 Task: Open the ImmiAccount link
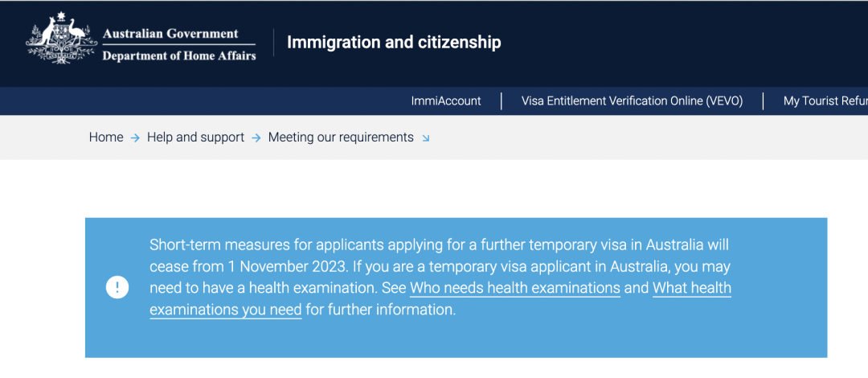point(446,101)
